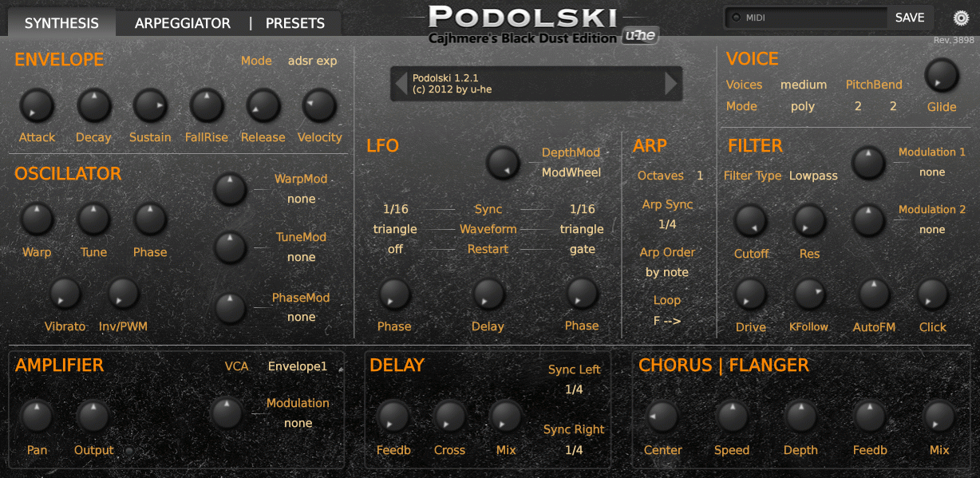Open the envelope Mode adsr exp selector
Viewport: 980px width, 478px height.
[312, 61]
